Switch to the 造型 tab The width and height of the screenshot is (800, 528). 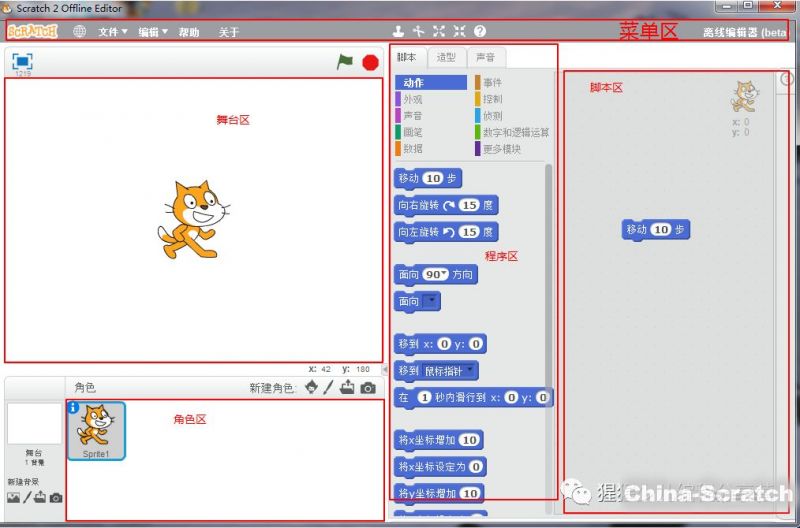446,58
